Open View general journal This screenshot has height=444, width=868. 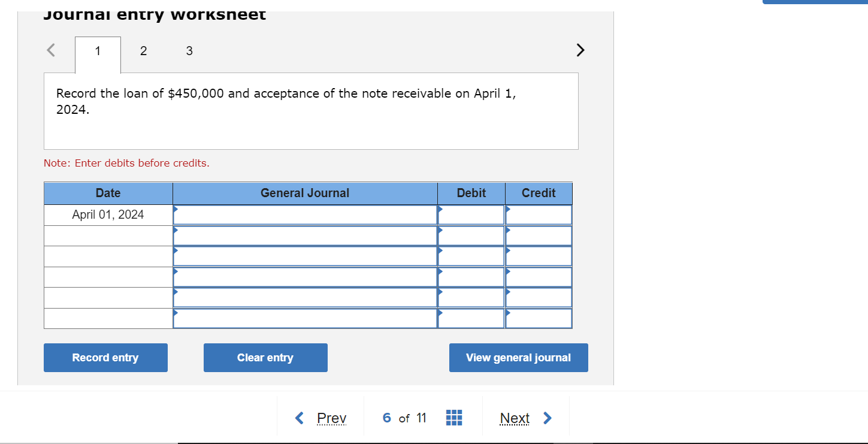click(519, 358)
